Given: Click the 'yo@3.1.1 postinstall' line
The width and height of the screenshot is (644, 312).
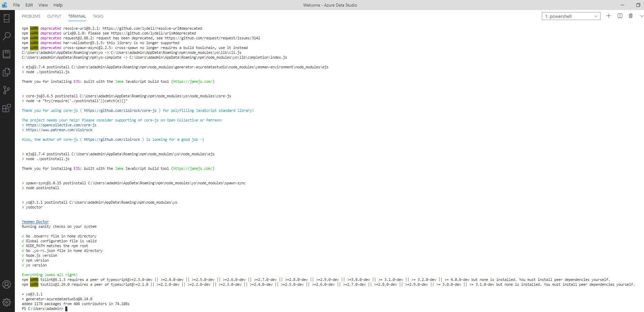Looking at the screenshot, I should (99, 202).
